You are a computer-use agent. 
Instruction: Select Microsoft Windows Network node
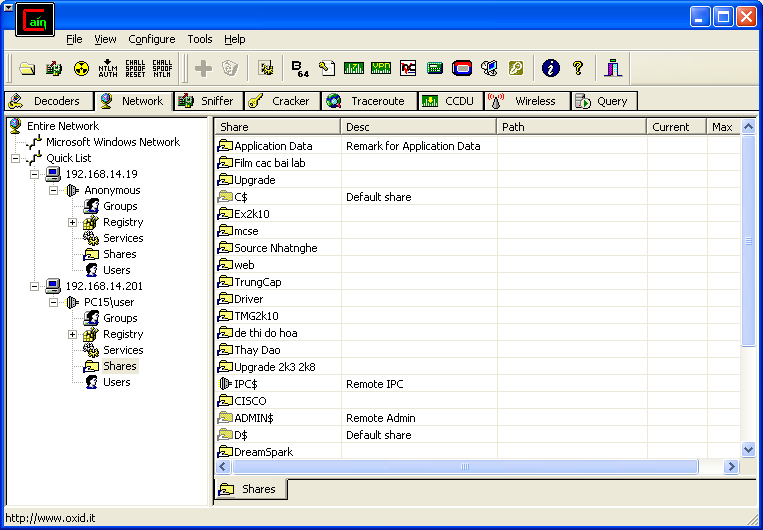(113, 142)
